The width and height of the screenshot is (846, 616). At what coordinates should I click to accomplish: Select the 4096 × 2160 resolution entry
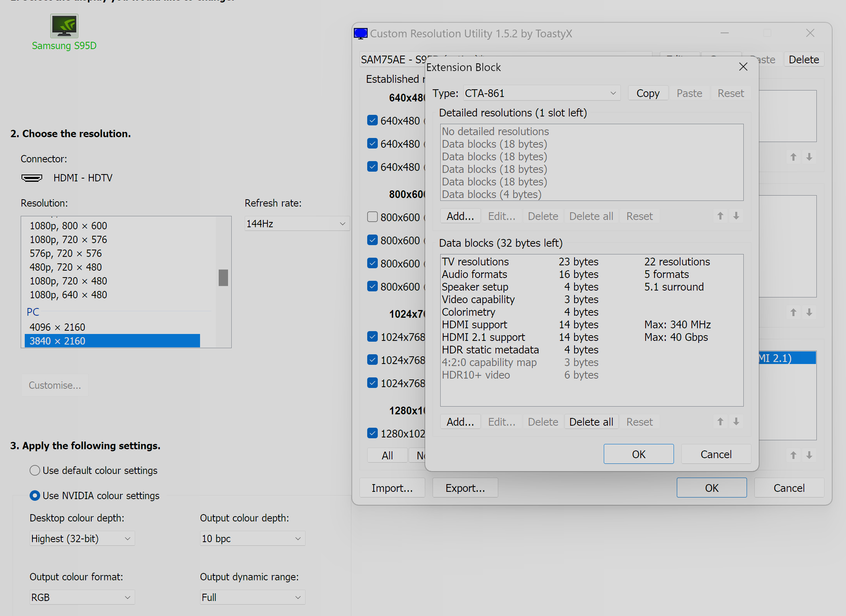point(57,327)
